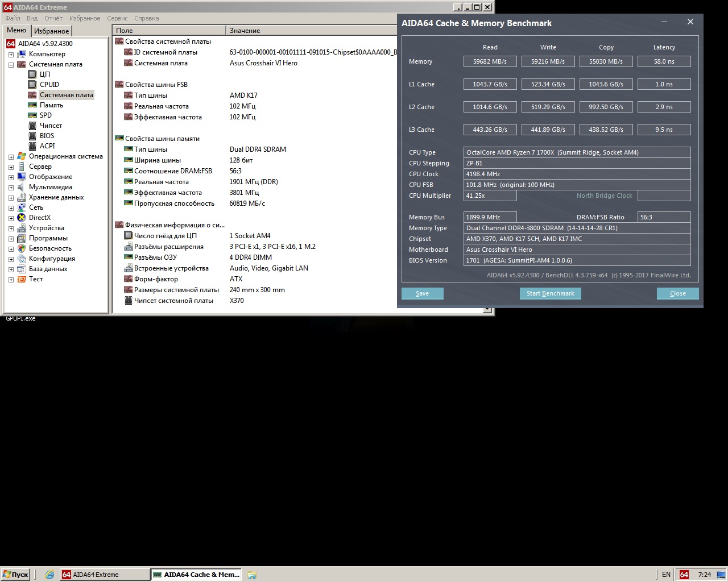Click the Тест benchmark icon in tree

click(x=22, y=279)
